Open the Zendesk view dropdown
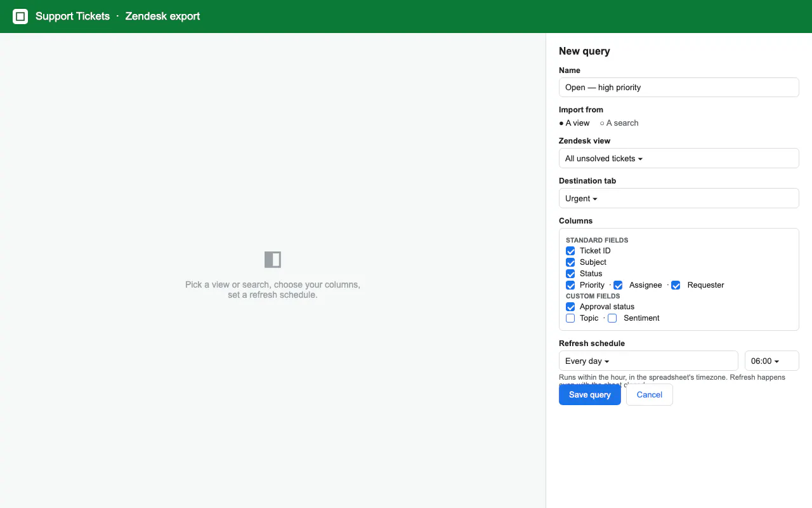This screenshot has height=508, width=812. pyautogui.click(x=679, y=158)
